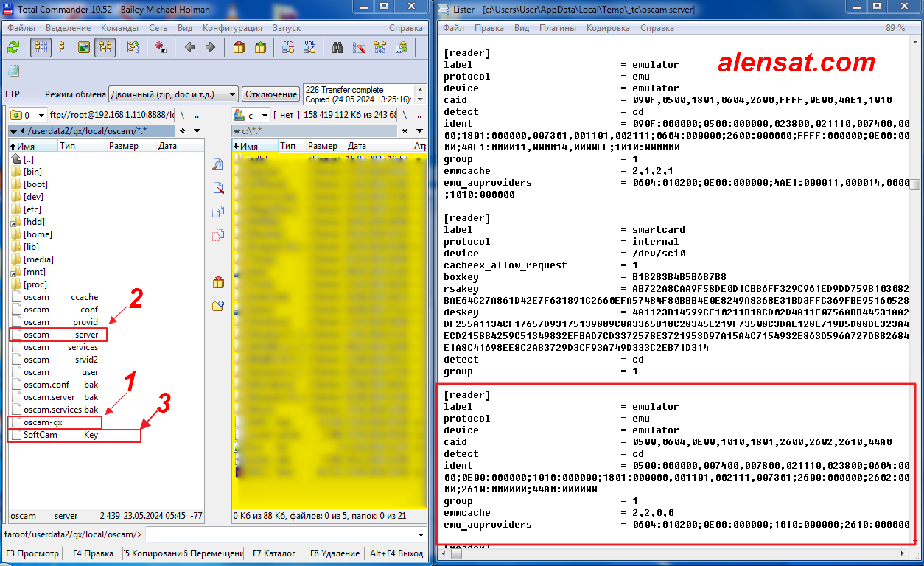Click vertical bar copy files icon
Screen dimensions: 924x566
[x=218, y=212]
